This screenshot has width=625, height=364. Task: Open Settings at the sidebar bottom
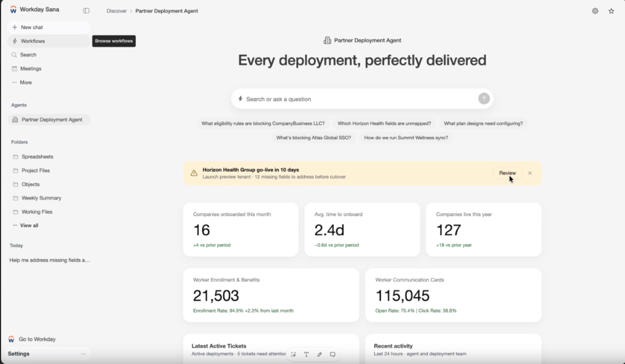click(18, 354)
